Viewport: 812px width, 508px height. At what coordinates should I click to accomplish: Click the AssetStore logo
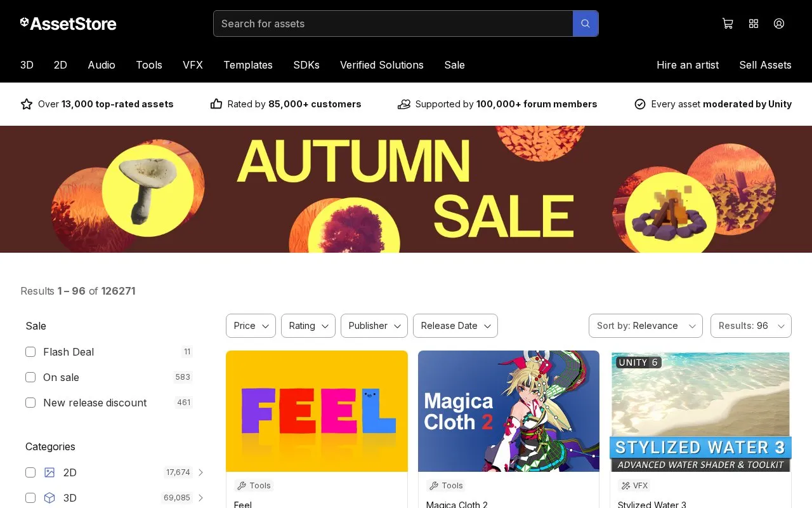(x=68, y=23)
